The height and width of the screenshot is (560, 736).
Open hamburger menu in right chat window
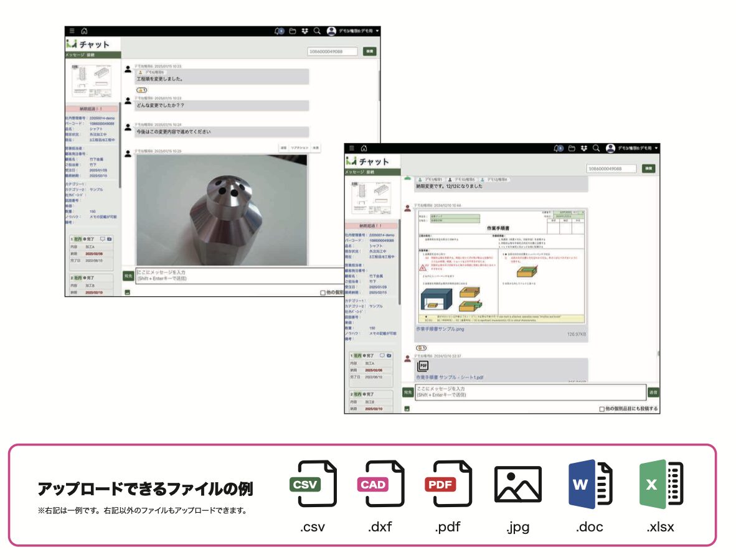[x=352, y=148]
